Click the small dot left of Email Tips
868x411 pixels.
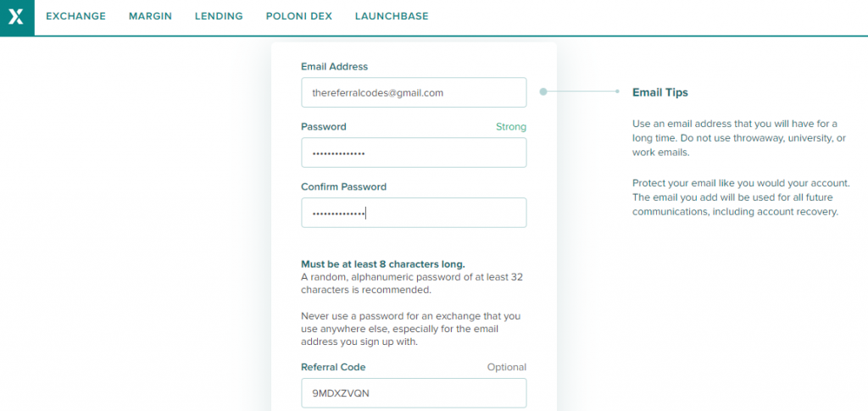coord(617,92)
